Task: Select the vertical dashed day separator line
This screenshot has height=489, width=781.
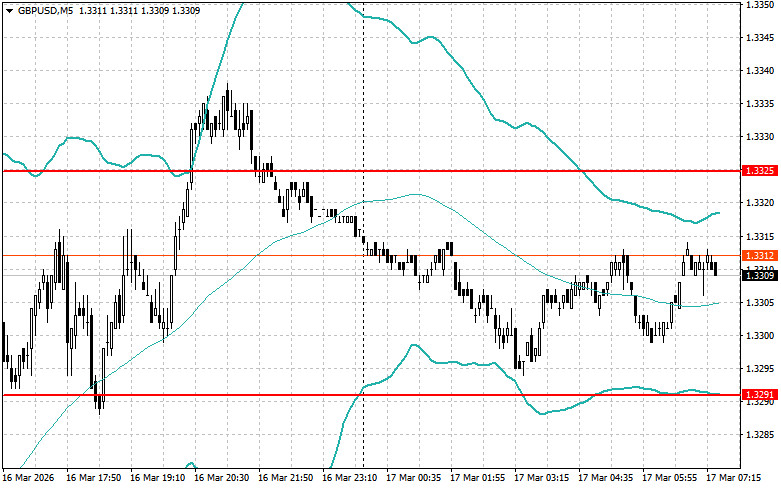Action: coord(364,234)
